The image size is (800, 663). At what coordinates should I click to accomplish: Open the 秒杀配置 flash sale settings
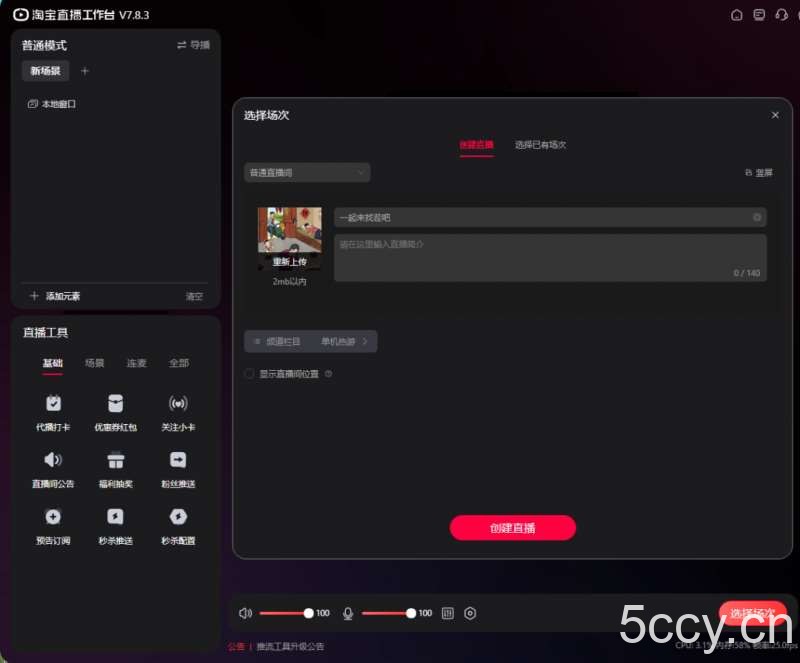click(178, 517)
